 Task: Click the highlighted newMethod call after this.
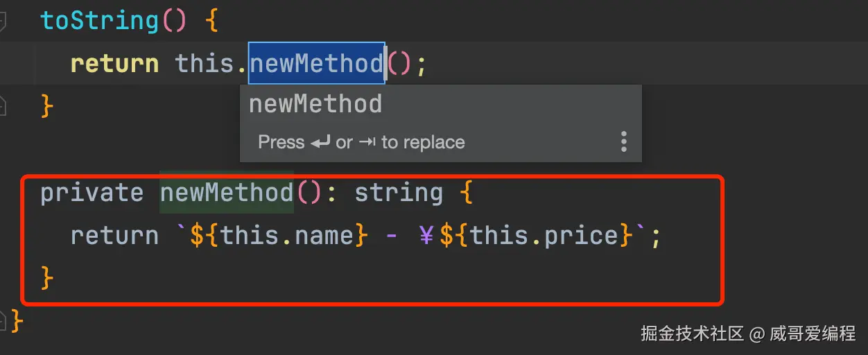316,63
